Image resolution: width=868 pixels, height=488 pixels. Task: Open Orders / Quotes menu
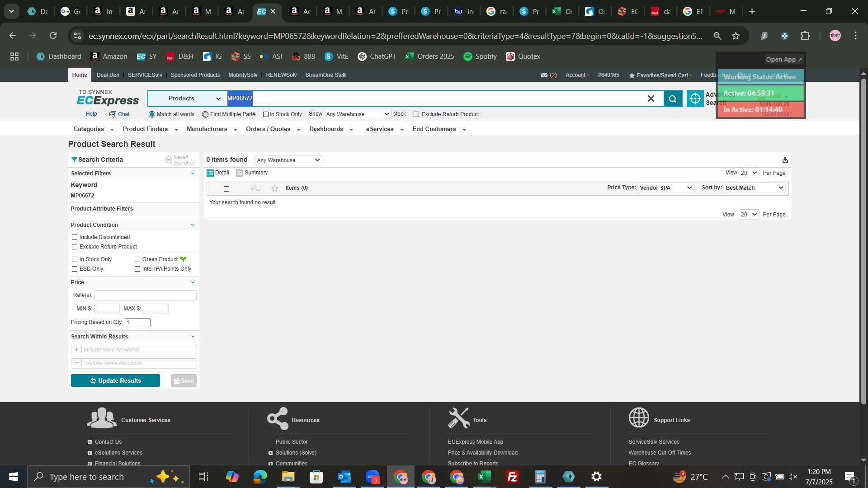tap(273, 129)
